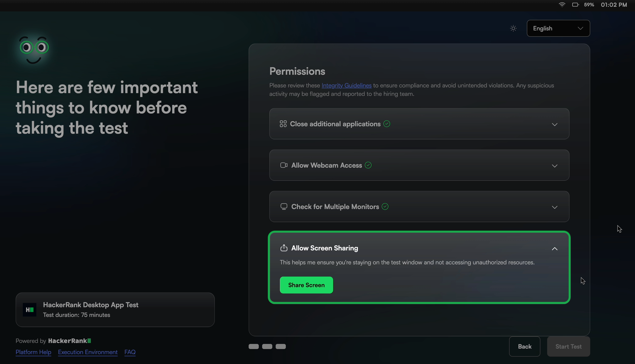This screenshot has height=364, width=635.
Task: Click green checkmark next to Allow Webcam Access
Action: point(368,165)
